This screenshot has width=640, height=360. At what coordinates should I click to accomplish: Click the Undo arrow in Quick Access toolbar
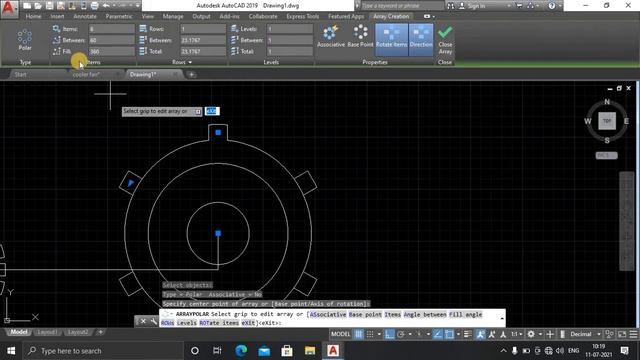point(106,6)
